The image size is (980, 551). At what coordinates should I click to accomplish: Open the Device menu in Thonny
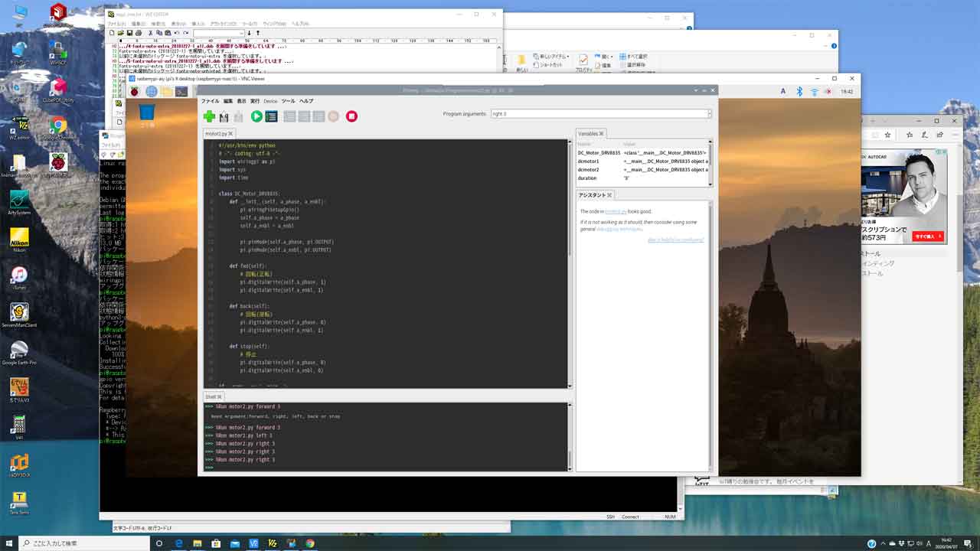click(x=271, y=100)
